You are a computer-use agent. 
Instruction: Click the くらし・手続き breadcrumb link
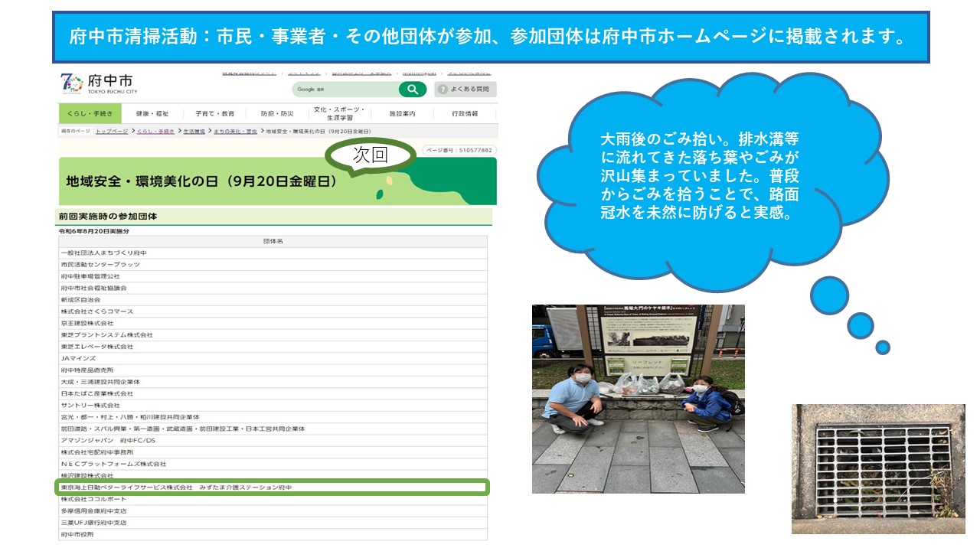pos(155,132)
